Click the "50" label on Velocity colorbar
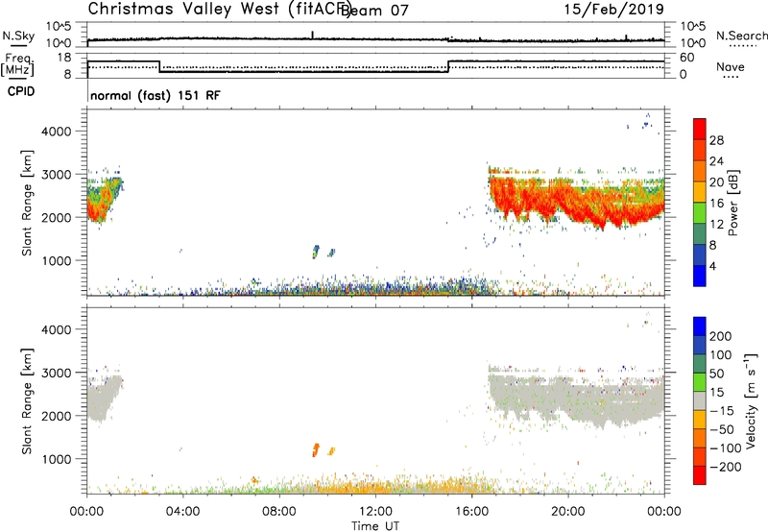The width and height of the screenshot is (768, 532). tap(716, 374)
